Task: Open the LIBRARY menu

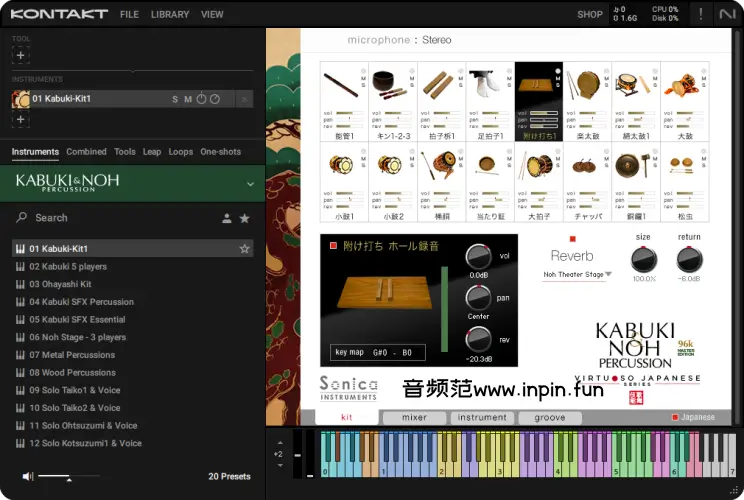Action: [170, 14]
